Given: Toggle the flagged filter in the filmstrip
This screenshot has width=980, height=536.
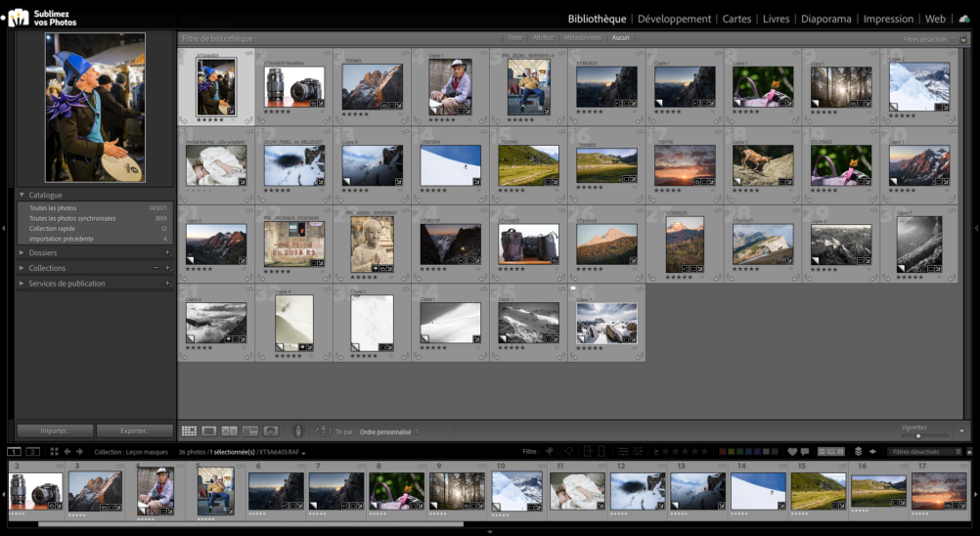Looking at the screenshot, I should [549, 451].
